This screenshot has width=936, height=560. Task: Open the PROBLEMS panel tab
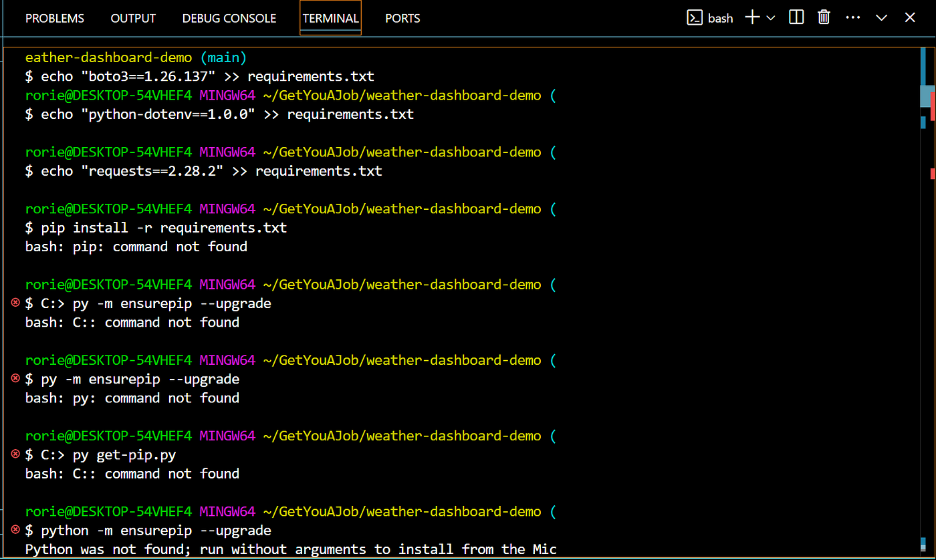tap(55, 18)
